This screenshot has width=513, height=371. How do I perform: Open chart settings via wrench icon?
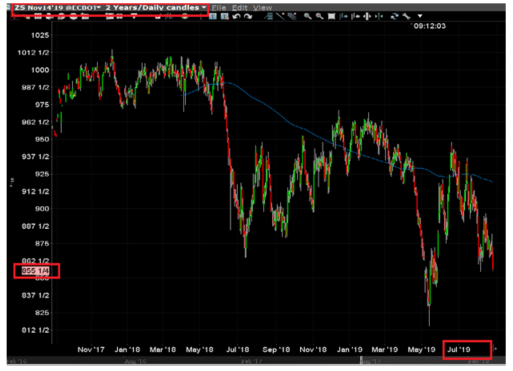click(406, 16)
